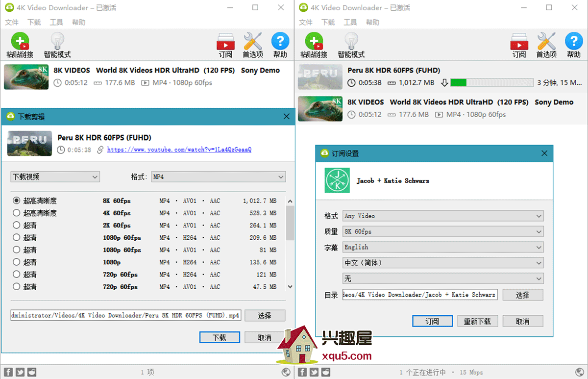Open 格式 MP4 dropdown in download dialog
This screenshot has width=588, height=379.
point(218,177)
